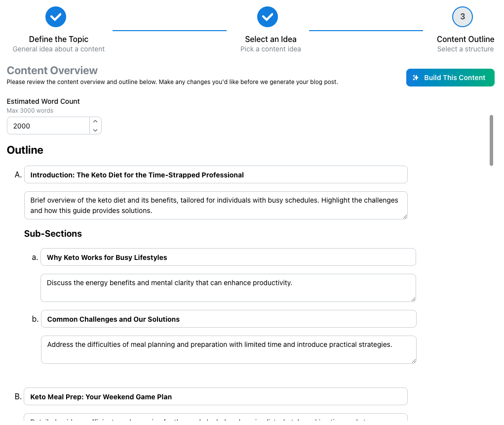Click the Please review the content overview instruction text
504x425 pixels.
click(172, 82)
